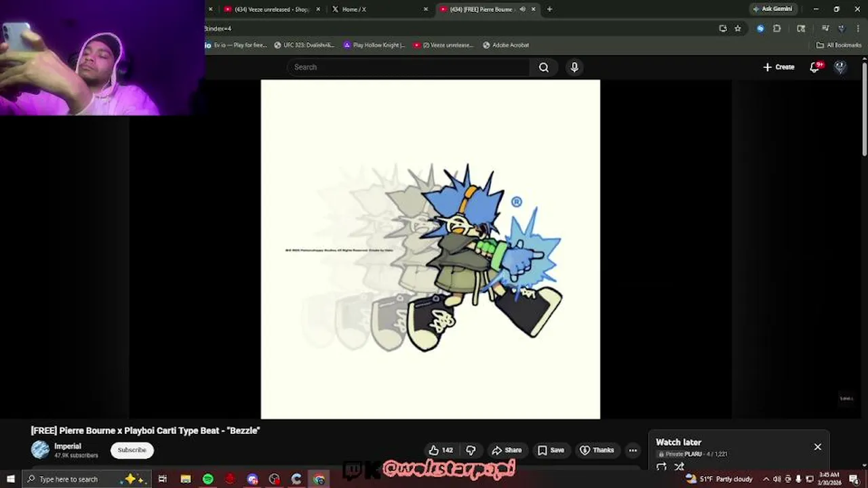The image size is (868, 488).
Task: Toggle playlist loop in Watch later panel
Action: 661,466
